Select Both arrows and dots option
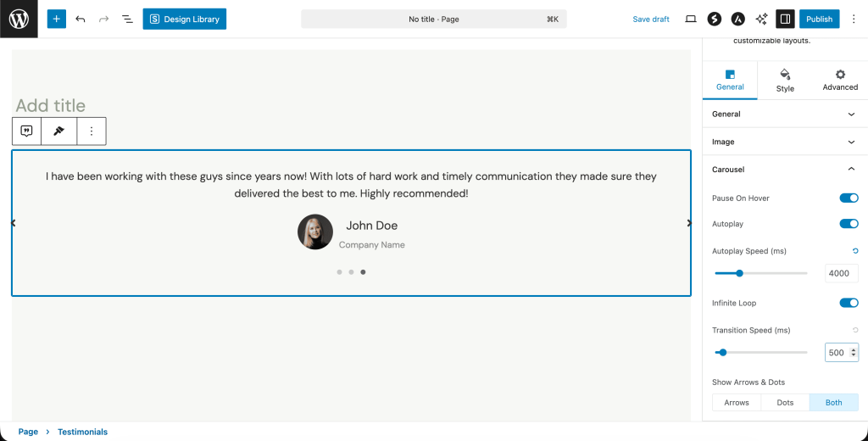Image resolution: width=868 pixels, height=441 pixels. [x=834, y=403]
